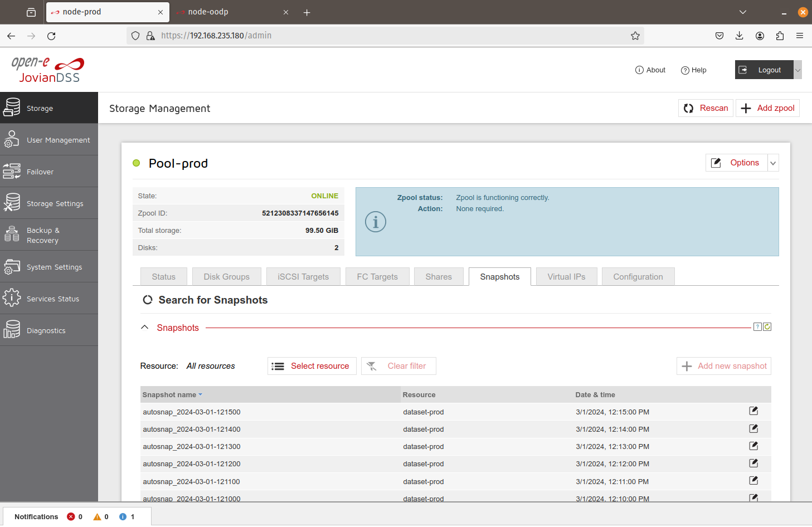Open browser application menu
The image size is (812, 527).
pos(800,36)
